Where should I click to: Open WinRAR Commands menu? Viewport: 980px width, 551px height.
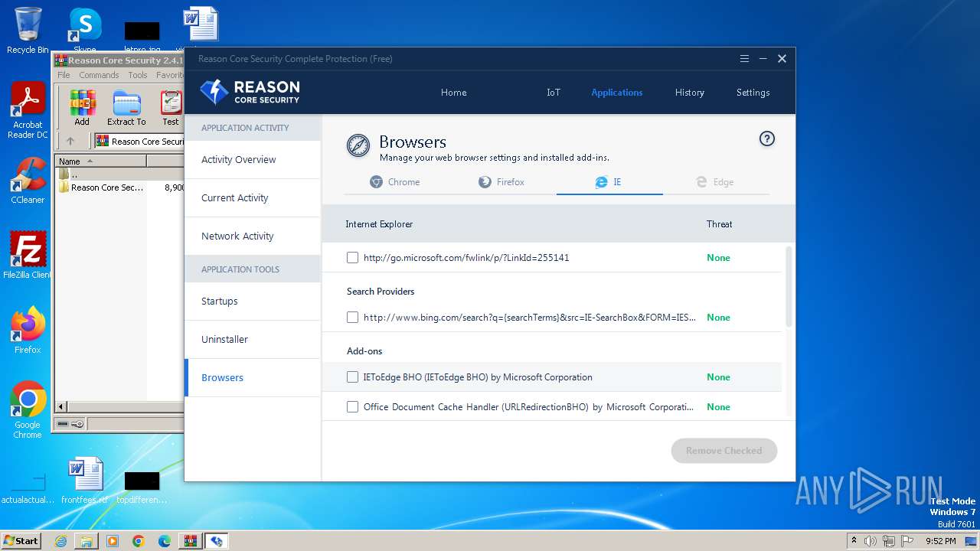[99, 75]
